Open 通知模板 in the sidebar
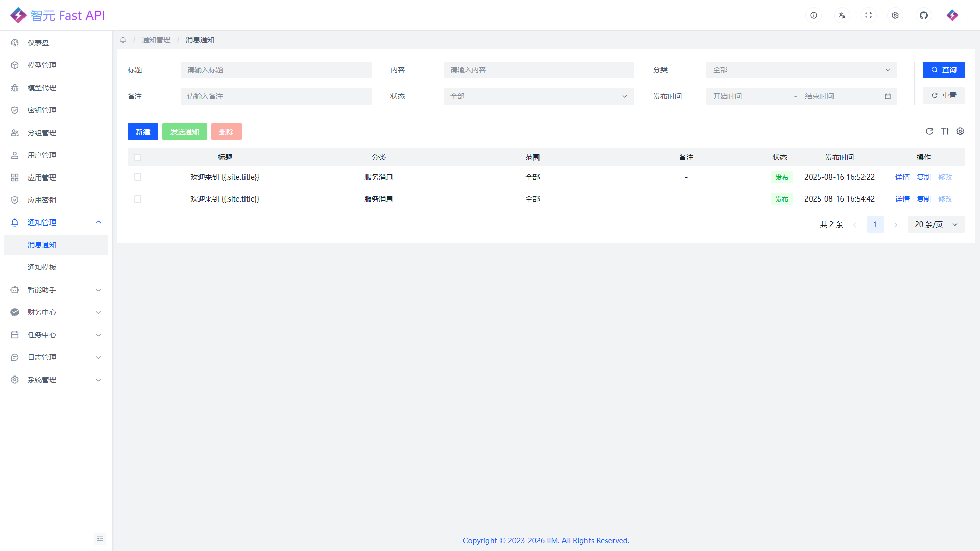Image resolution: width=980 pixels, height=551 pixels. point(42,267)
